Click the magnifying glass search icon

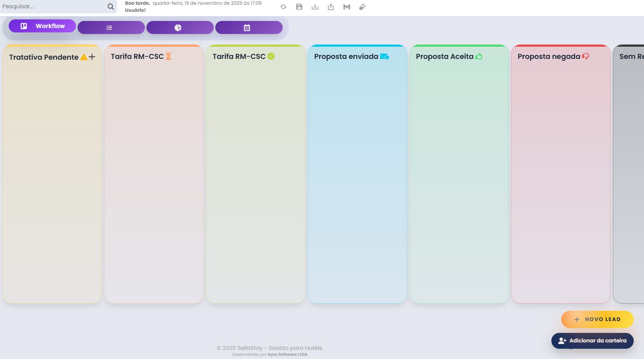[x=111, y=7]
